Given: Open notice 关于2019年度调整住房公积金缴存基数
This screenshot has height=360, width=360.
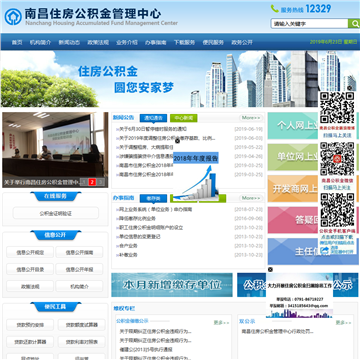Looking at the screenshot, I should coord(167,138).
